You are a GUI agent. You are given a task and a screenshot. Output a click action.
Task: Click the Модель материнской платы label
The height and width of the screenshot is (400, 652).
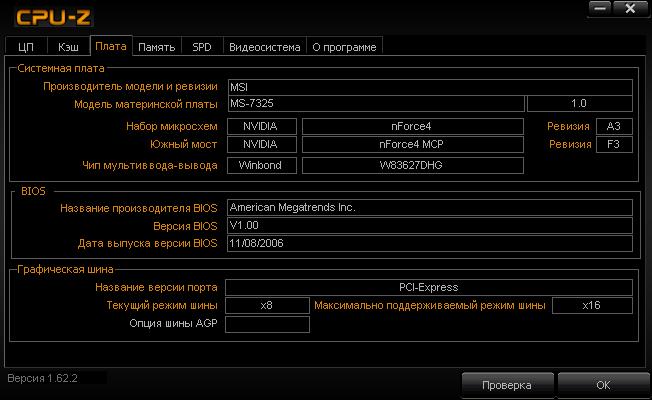pos(146,104)
